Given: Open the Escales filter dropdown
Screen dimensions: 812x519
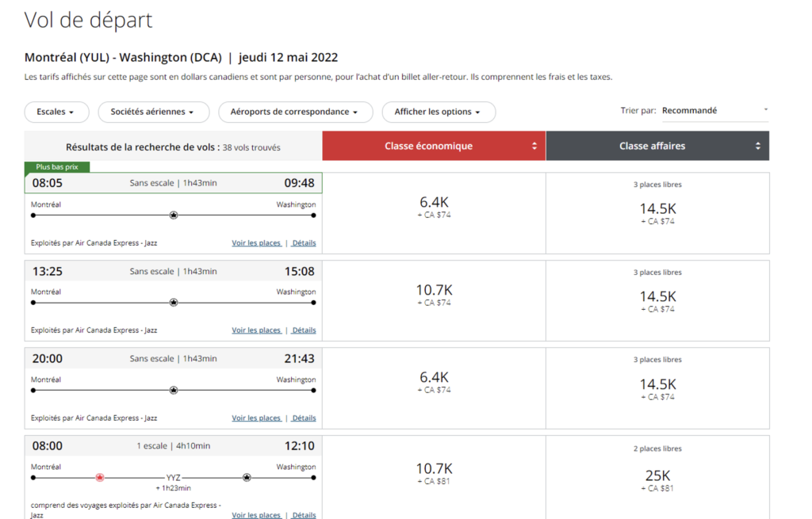Looking at the screenshot, I should click(56, 113).
